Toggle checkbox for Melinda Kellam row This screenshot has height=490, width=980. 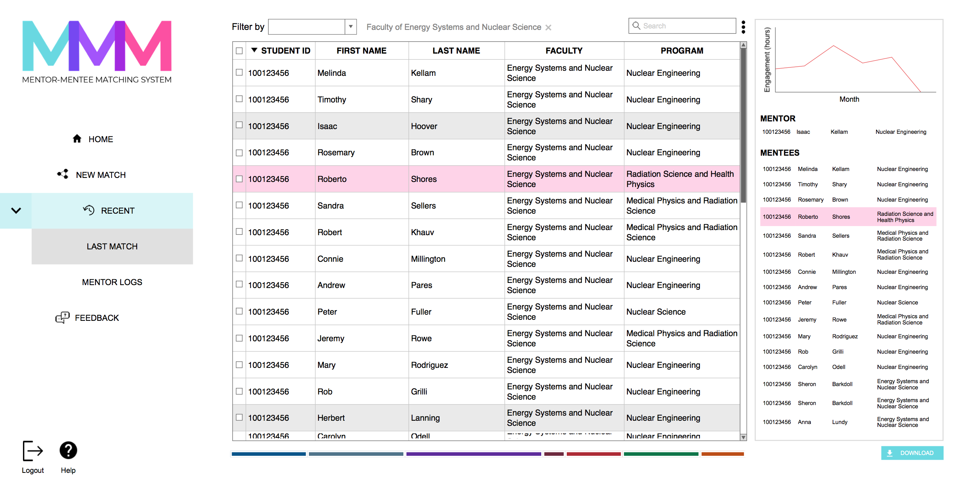[x=240, y=73]
